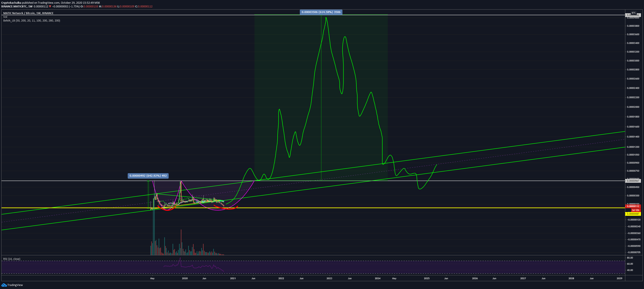Click the 0.00000750 price axis label
The height and width of the screenshot is (289, 644).
pos(633,171)
